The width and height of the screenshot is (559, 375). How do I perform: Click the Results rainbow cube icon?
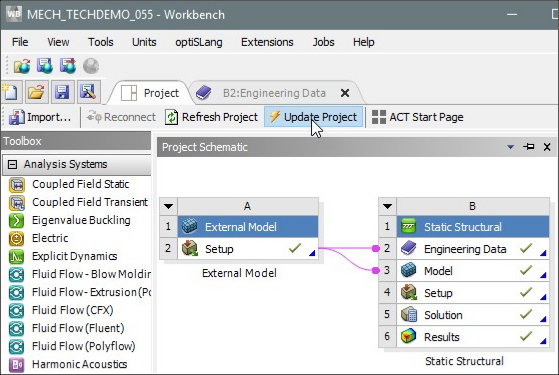pyautogui.click(x=409, y=336)
